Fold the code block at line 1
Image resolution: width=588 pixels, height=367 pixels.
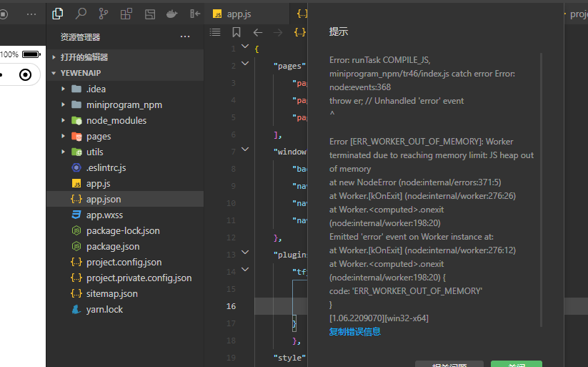[x=245, y=47]
